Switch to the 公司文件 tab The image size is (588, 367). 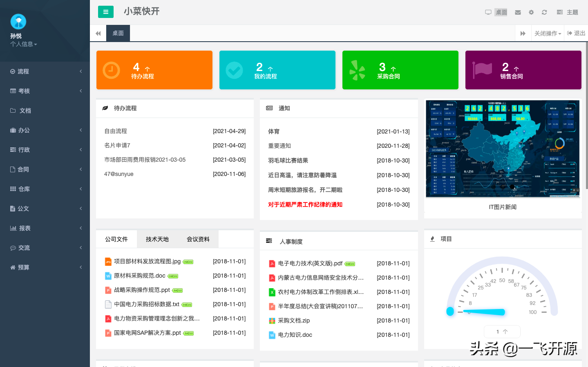pyautogui.click(x=116, y=239)
